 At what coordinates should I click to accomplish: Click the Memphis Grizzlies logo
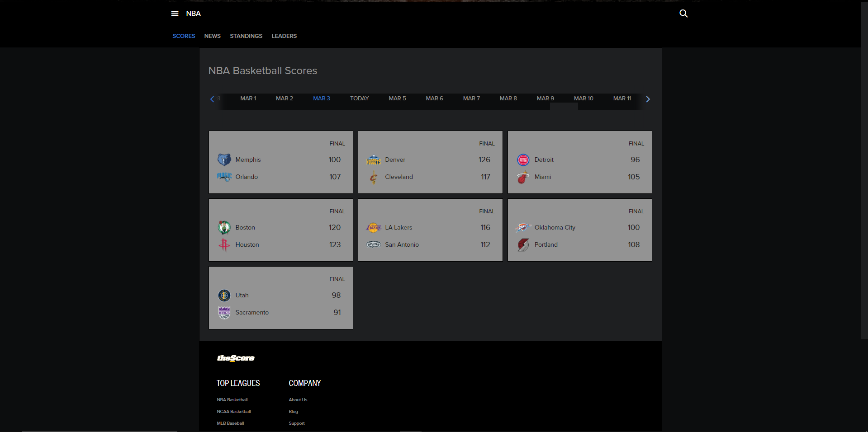(x=224, y=160)
